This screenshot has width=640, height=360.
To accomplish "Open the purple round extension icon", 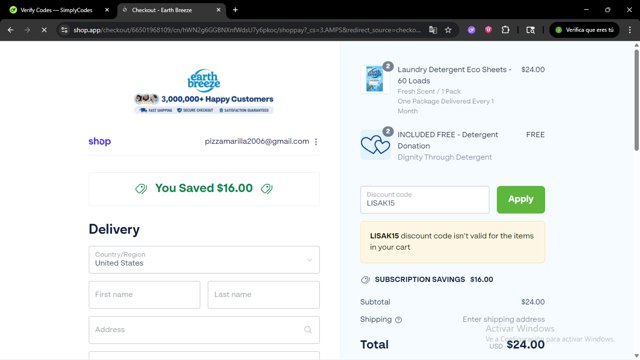I will pos(471,30).
